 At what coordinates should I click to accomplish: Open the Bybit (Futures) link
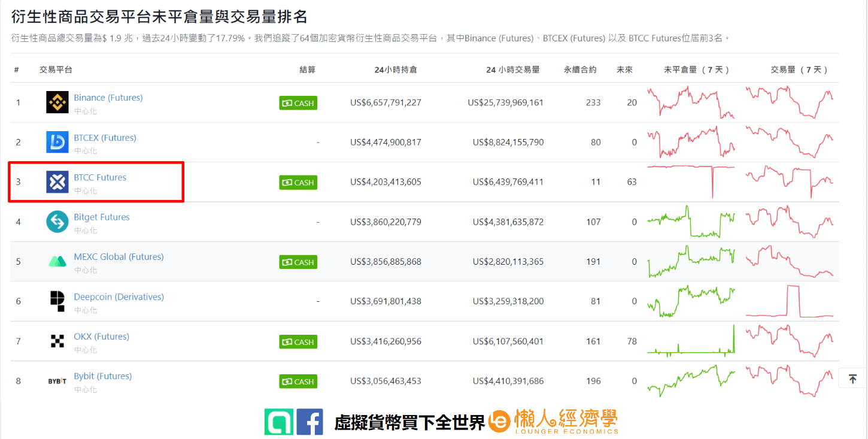103,376
